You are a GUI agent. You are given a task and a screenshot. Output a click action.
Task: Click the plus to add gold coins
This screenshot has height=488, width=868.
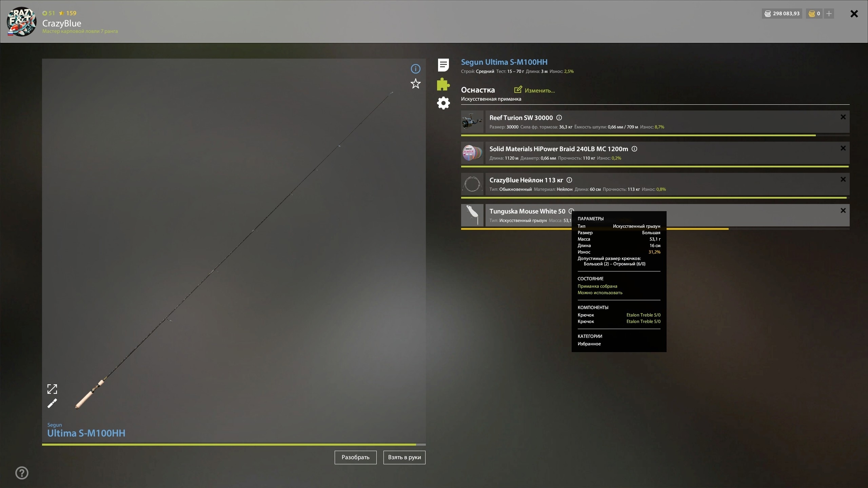click(829, 14)
